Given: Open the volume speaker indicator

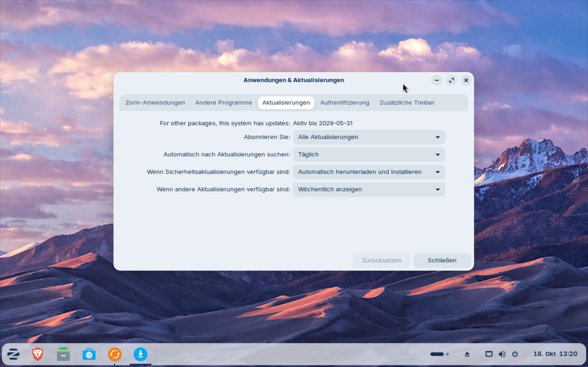Looking at the screenshot, I should pyautogui.click(x=502, y=354).
